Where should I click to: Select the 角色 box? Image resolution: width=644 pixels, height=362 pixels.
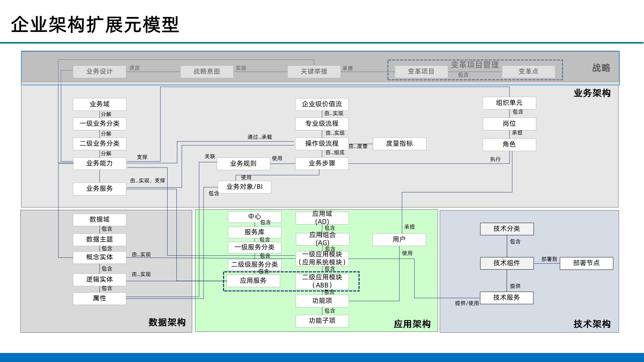[509, 144]
